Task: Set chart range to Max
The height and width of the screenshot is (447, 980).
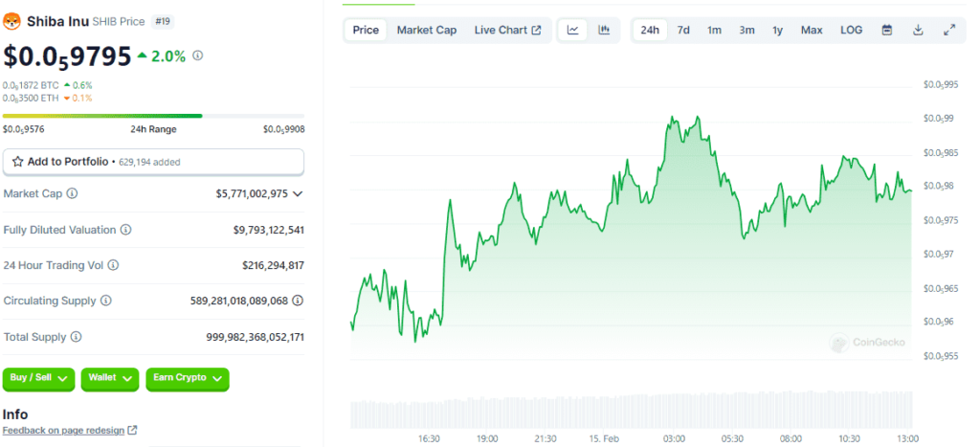Action: [812, 30]
